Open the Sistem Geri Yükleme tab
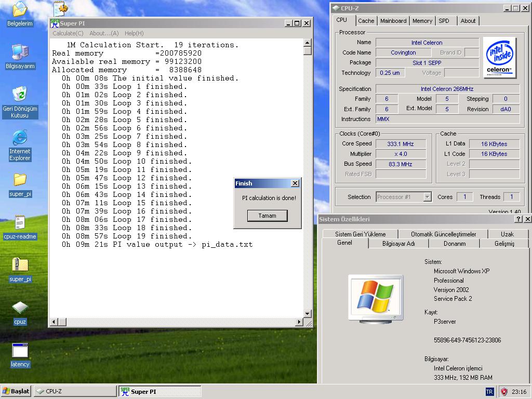The height and width of the screenshot is (399, 532). pyautogui.click(x=360, y=234)
